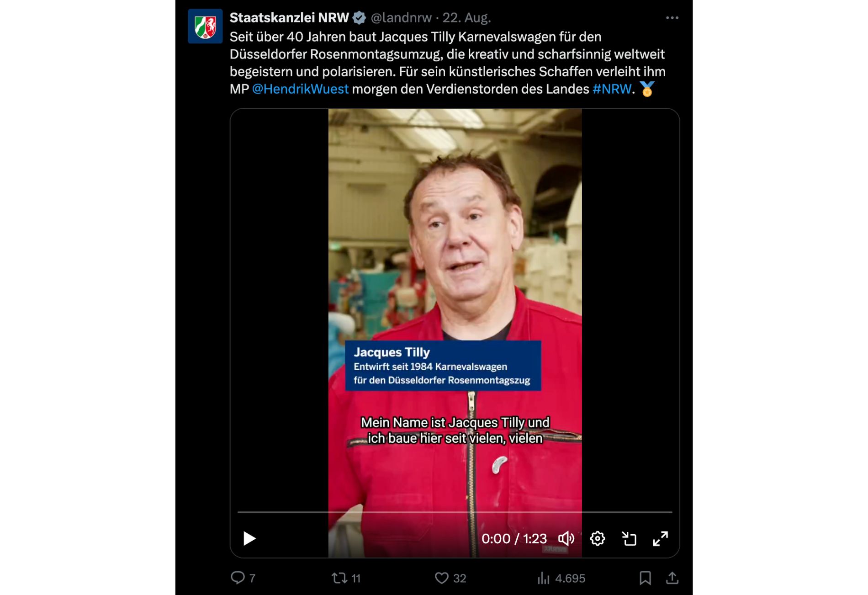The image size is (868, 595).
Task: Toggle picture-in-picture mini player
Action: coord(629,538)
